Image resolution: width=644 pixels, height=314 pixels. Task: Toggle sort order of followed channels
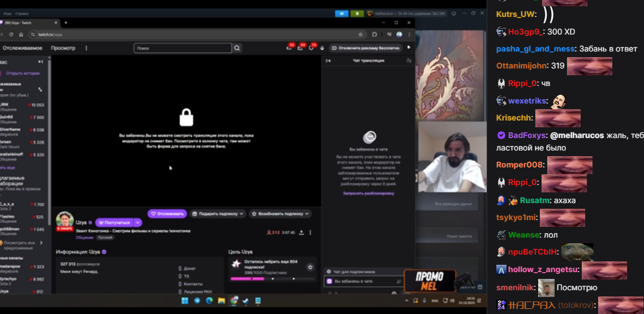pyautogui.click(x=40, y=89)
